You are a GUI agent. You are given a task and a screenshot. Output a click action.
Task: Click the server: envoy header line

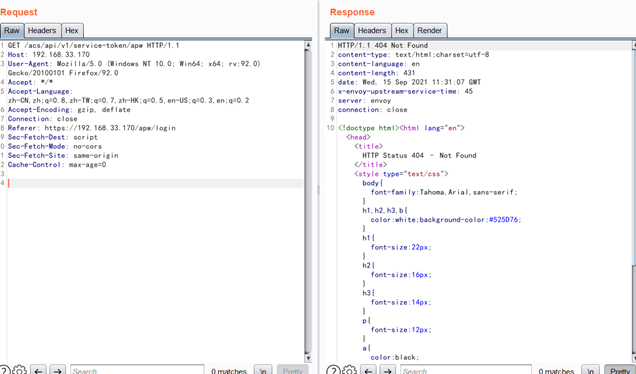click(x=364, y=101)
